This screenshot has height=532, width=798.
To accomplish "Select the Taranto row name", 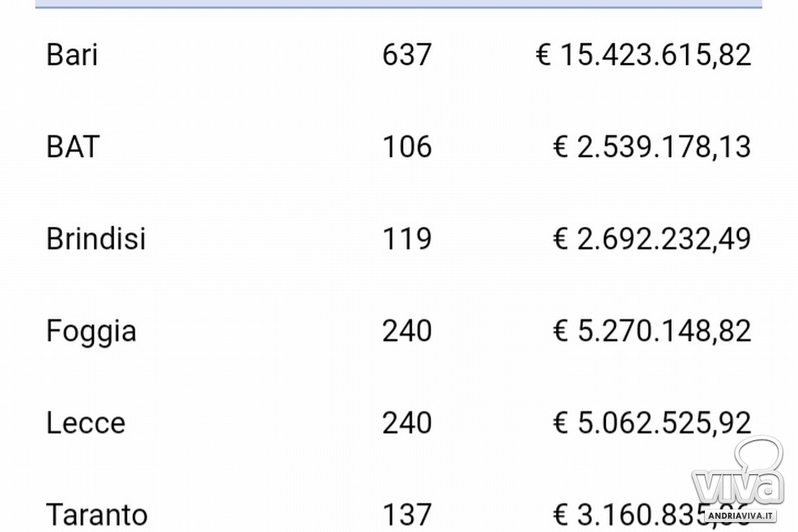I will (x=97, y=515).
